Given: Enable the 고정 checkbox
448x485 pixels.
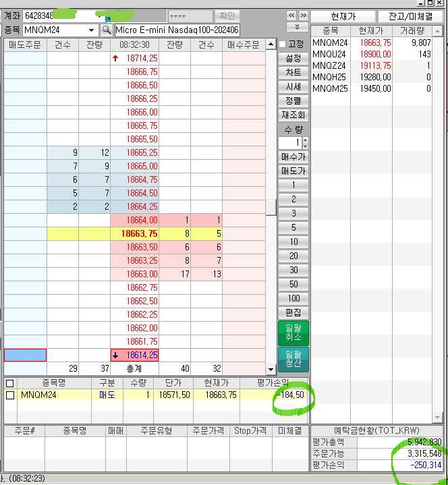Looking at the screenshot, I should click(x=283, y=45).
